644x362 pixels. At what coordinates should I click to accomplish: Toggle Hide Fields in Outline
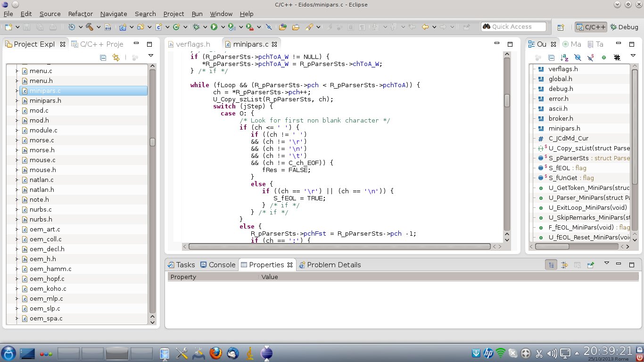[578, 58]
